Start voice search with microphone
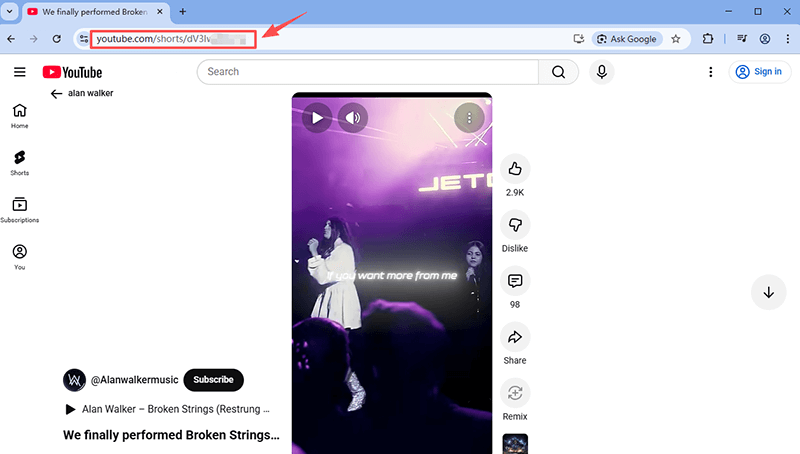This screenshot has width=800, height=454. [602, 72]
